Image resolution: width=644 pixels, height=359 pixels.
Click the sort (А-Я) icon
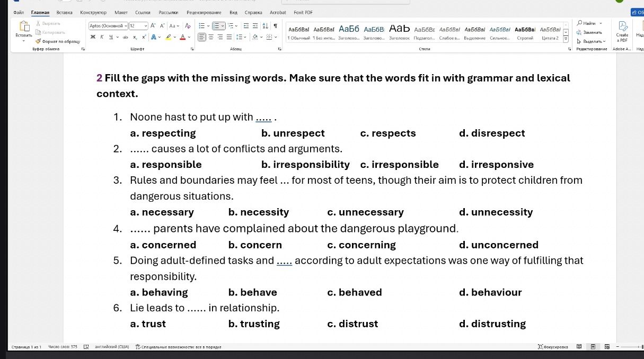coord(266,25)
